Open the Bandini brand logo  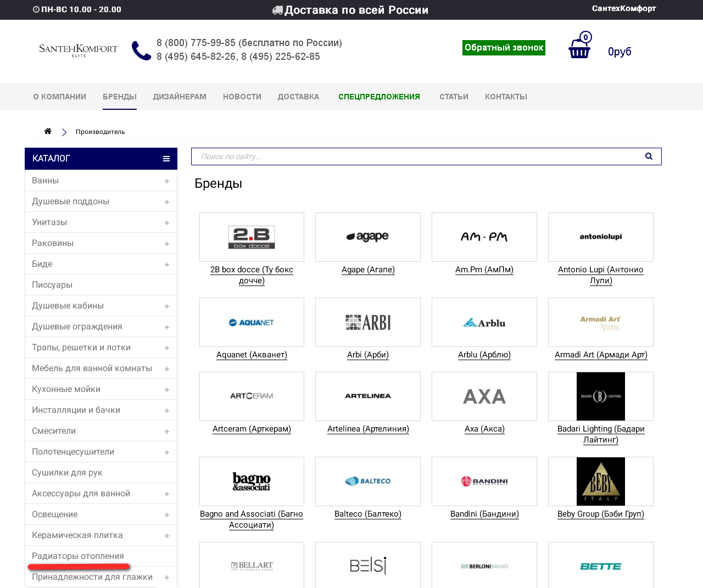coord(484,481)
